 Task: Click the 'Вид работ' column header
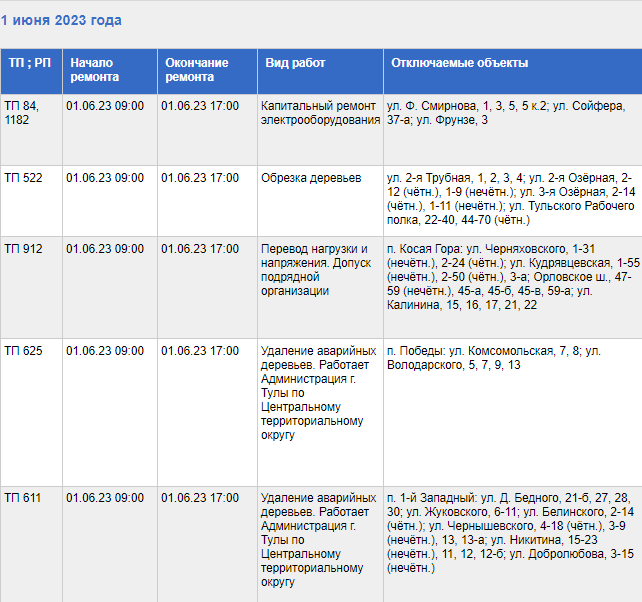(321, 72)
